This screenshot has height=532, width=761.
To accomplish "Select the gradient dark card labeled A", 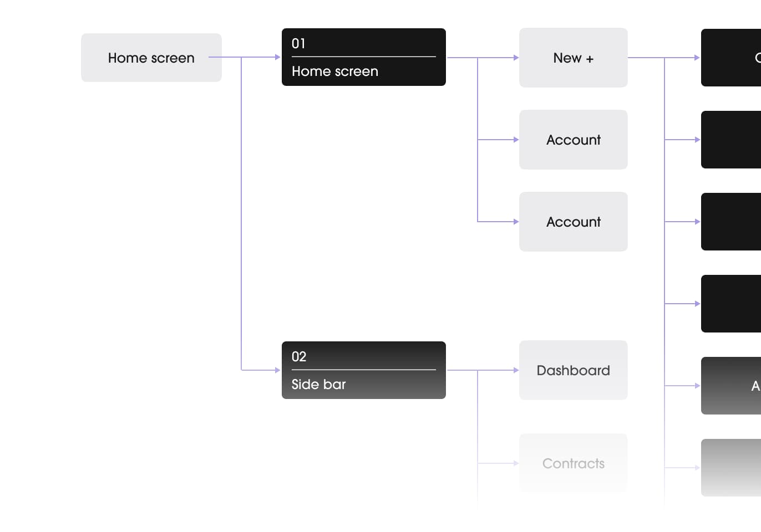I will (731, 386).
